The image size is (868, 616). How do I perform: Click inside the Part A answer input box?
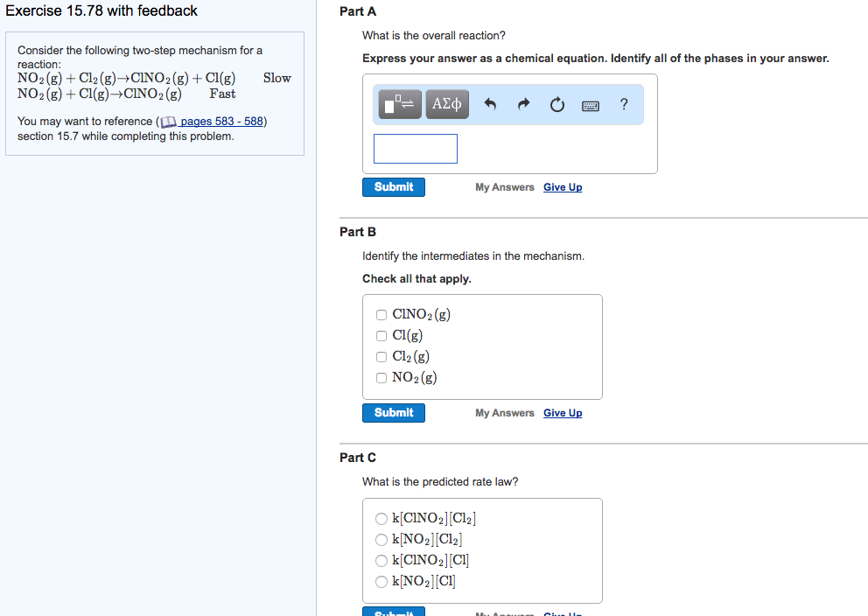pos(415,148)
